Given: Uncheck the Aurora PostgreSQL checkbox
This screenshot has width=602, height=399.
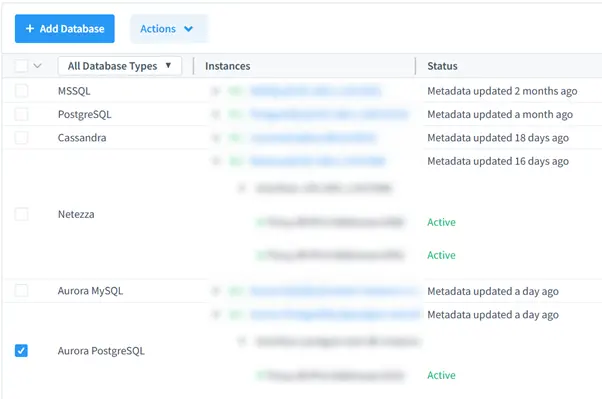Looking at the screenshot, I should click(x=22, y=351).
